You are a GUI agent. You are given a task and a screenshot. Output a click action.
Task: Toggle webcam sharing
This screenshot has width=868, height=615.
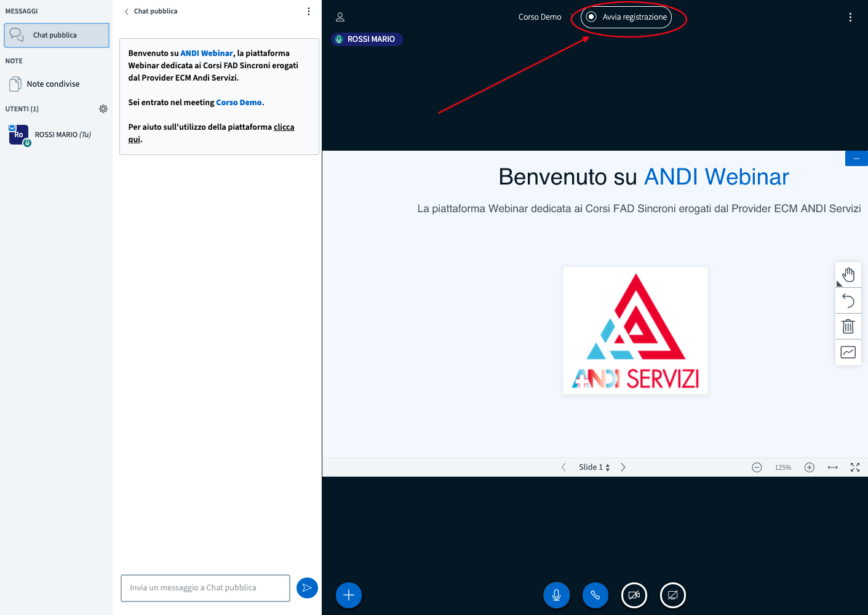pos(634,595)
